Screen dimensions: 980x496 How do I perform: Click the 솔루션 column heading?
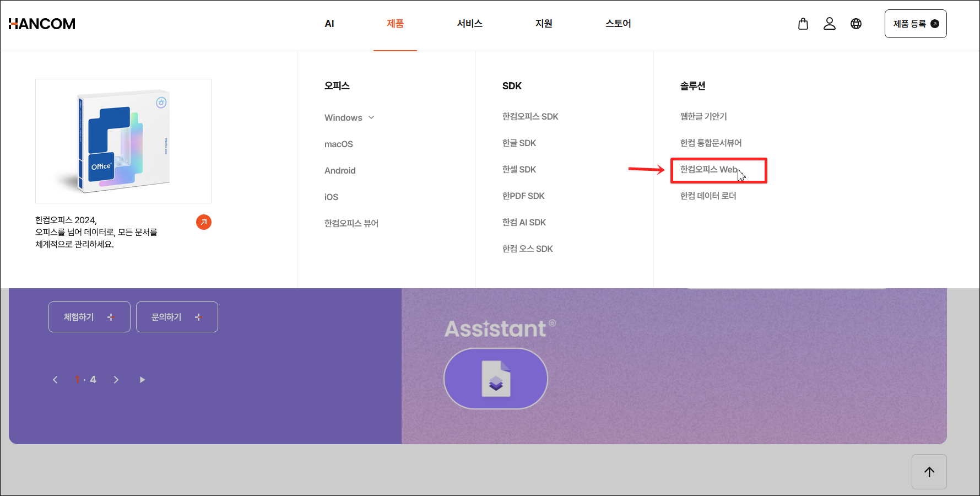[692, 85]
